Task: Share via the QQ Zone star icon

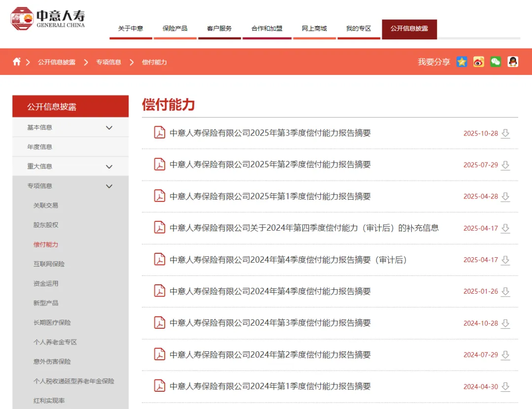Action: (462, 62)
